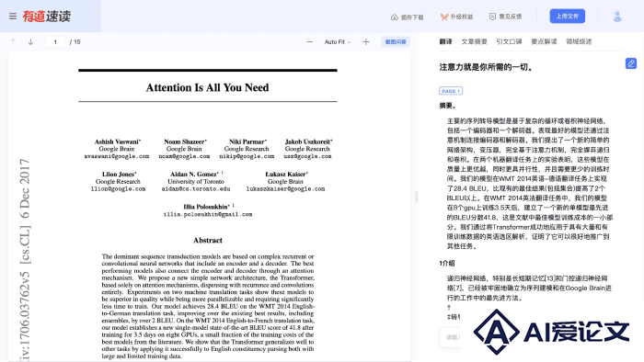Open the user avatar profile icon

tap(617, 17)
